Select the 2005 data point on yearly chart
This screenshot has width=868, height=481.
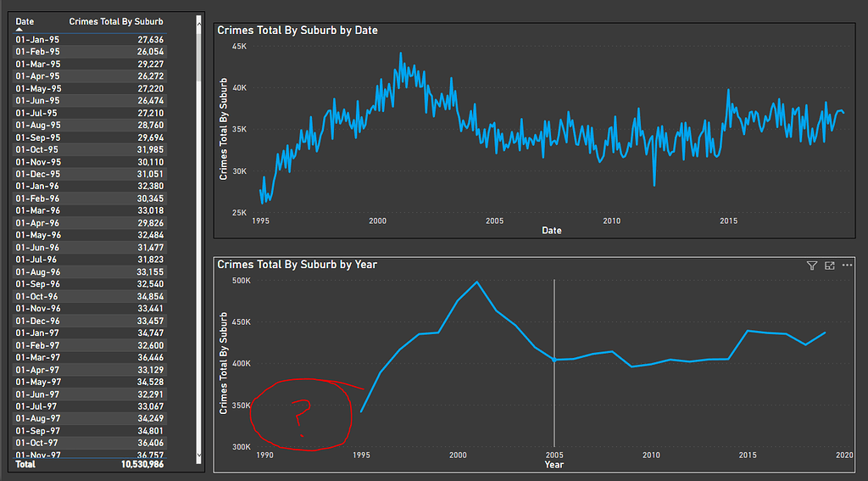pos(554,360)
